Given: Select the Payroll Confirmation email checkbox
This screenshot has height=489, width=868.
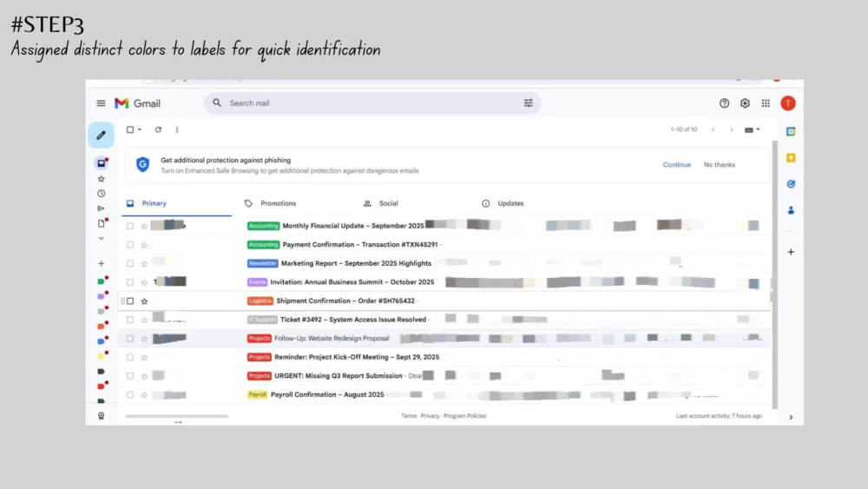Looking at the screenshot, I should [130, 395].
